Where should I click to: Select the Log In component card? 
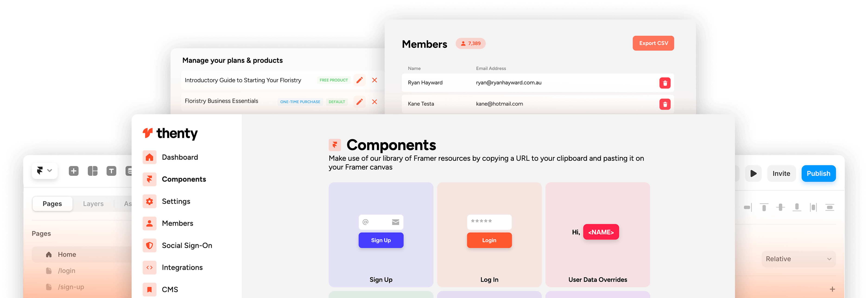point(489,235)
